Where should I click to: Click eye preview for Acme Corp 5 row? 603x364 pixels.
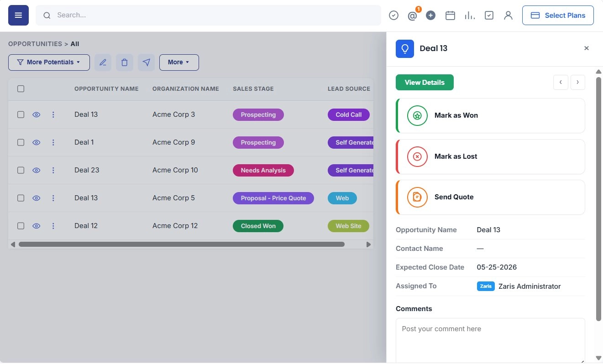[x=37, y=198]
